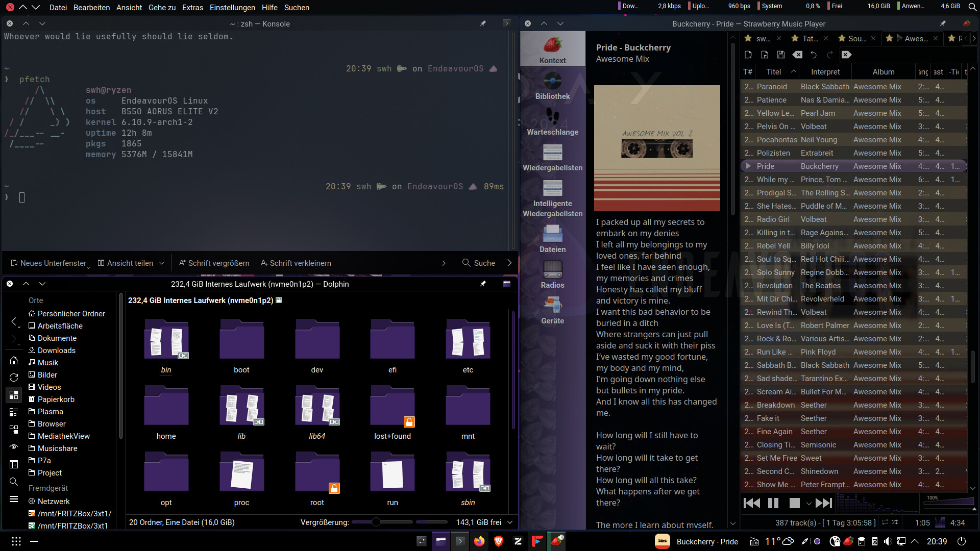Open the Kontext strawberry tab in Strawberry

tap(552, 49)
